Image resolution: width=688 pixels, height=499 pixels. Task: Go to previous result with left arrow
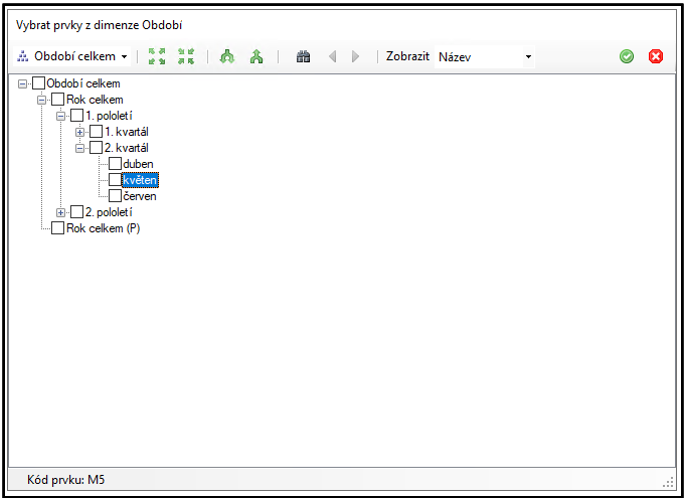click(333, 57)
